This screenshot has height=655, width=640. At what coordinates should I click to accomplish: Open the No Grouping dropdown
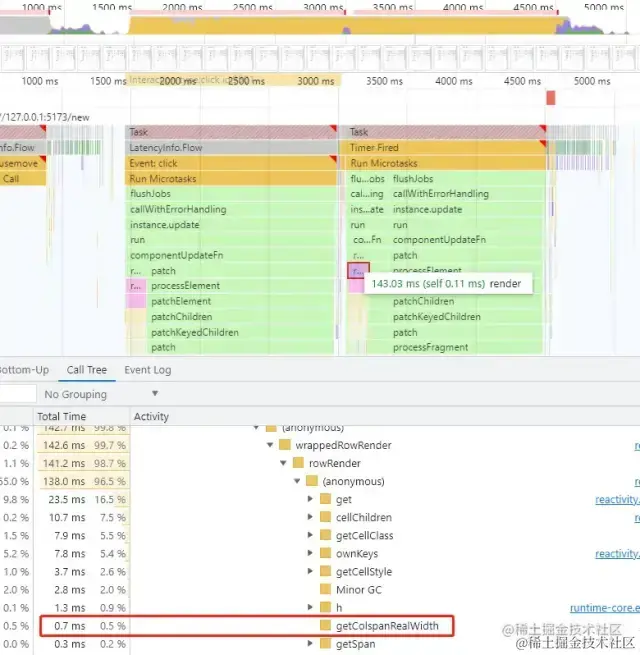pos(102,394)
